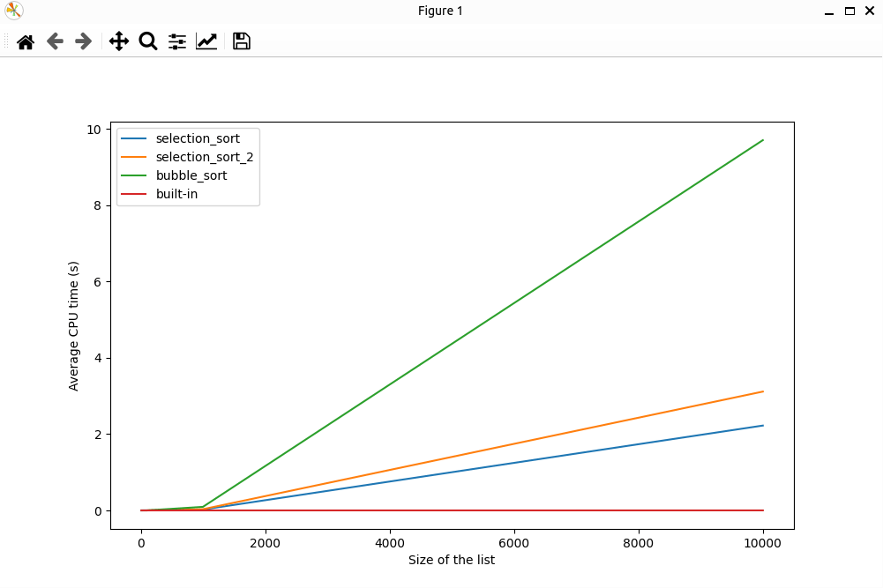
Task: Click the 'Average CPU time (s)' label
Action: (x=74, y=326)
